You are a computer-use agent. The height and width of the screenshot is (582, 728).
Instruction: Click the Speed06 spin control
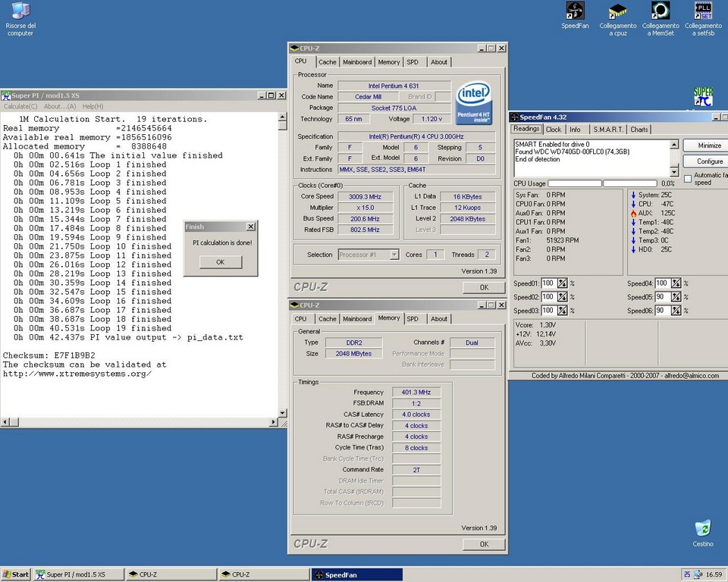click(676, 311)
